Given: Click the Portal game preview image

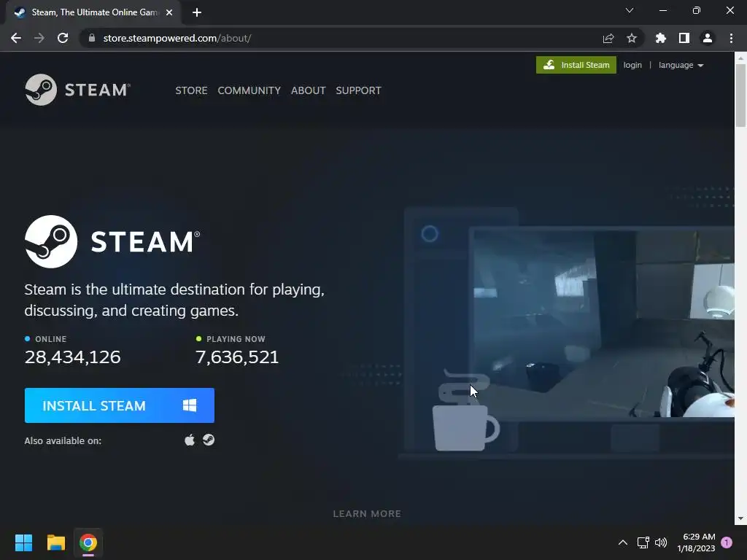Looking at the screenshot, I should (x=603, y=324).
